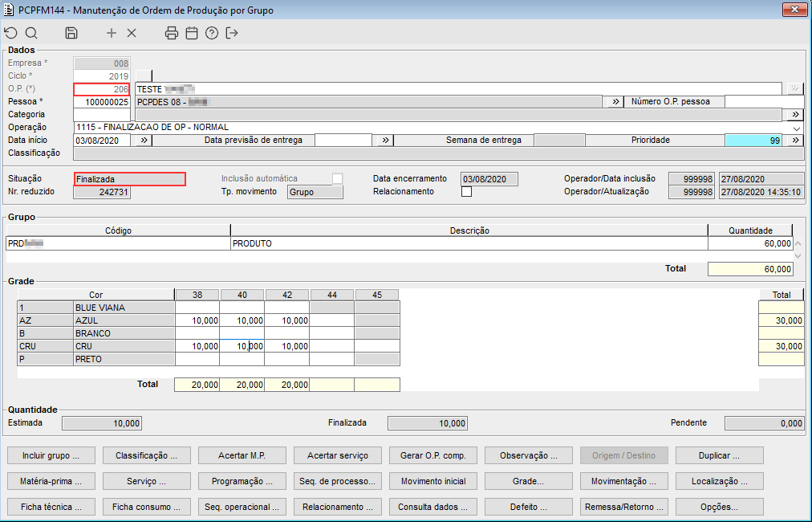Open help with the question mark icon

coord(212,33)
